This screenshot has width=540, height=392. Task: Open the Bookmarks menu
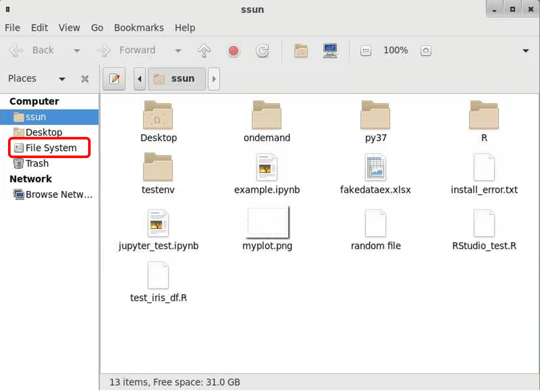(x=139, y=28)
